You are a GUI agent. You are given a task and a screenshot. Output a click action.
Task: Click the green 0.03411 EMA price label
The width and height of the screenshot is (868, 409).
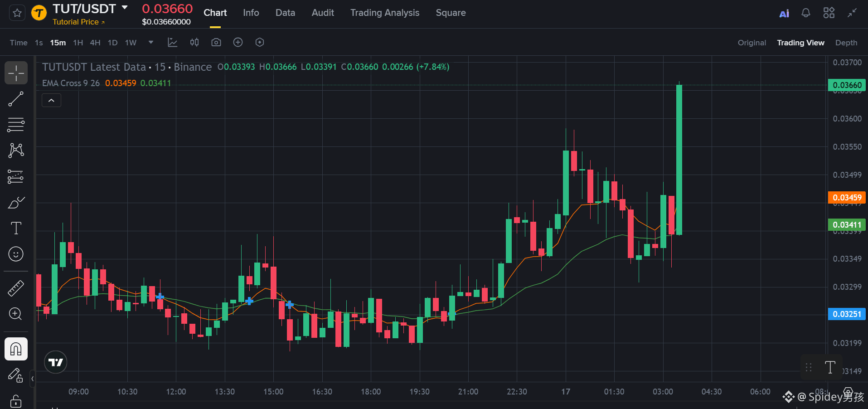pyautogui.click(x=847, y=225)
